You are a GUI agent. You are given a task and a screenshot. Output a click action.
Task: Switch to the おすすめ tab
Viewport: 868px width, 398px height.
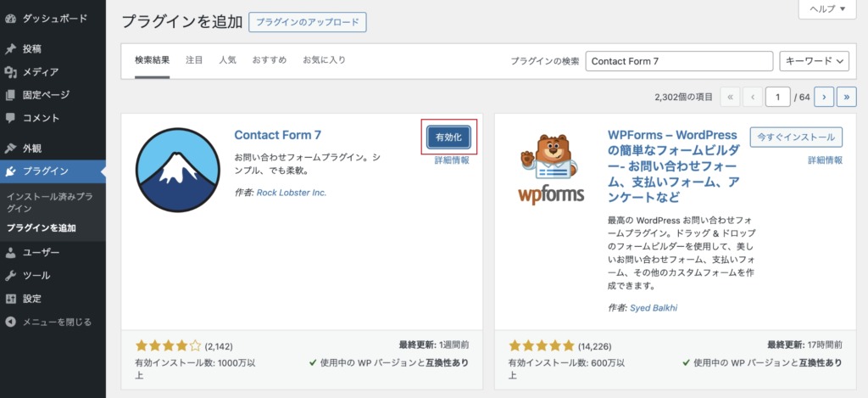pyautogui.click(x=269, y=60)
